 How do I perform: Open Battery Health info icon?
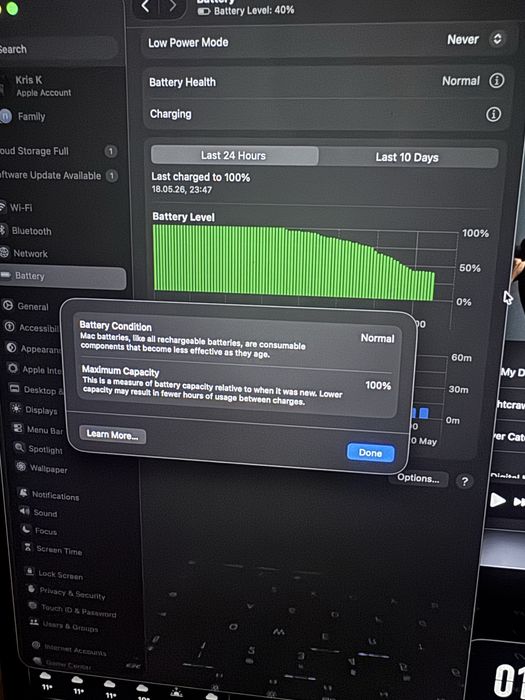coord(496,81)
